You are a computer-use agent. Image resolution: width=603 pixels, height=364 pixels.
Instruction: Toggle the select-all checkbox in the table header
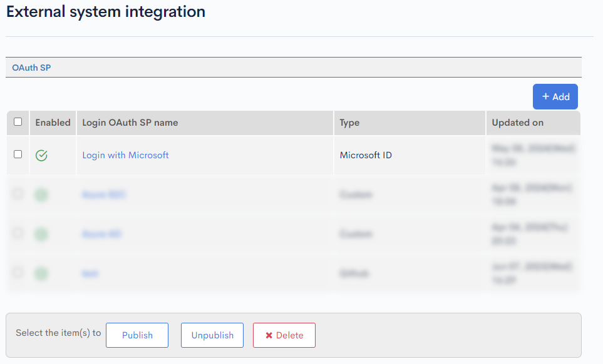tap(17, 123)
